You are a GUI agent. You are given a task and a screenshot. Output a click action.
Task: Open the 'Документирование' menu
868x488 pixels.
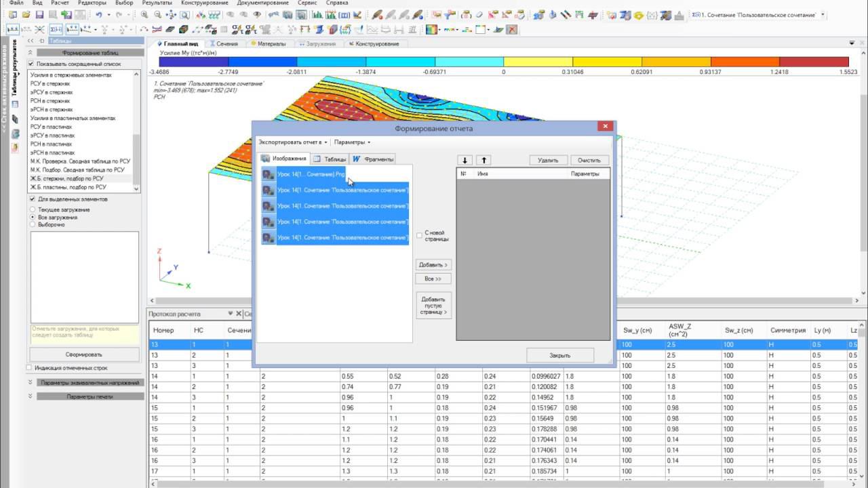coord(264,3)
